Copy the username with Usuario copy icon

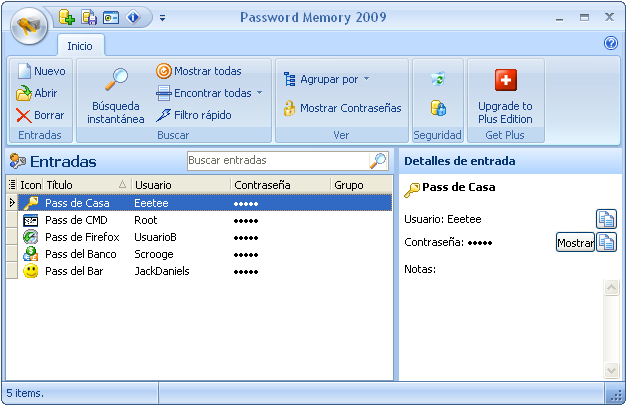pyautogui.click(x=606, y=219)
